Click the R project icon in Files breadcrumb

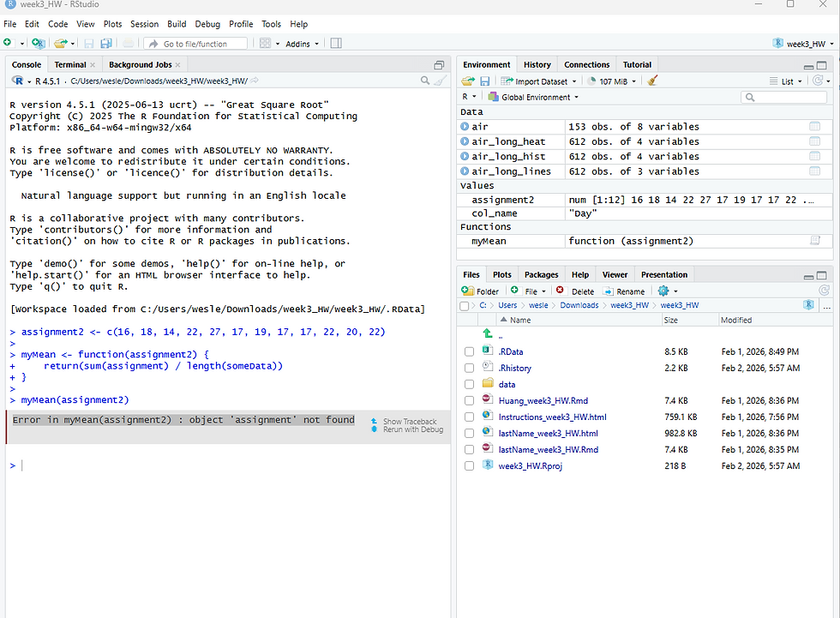coord(808,305)
